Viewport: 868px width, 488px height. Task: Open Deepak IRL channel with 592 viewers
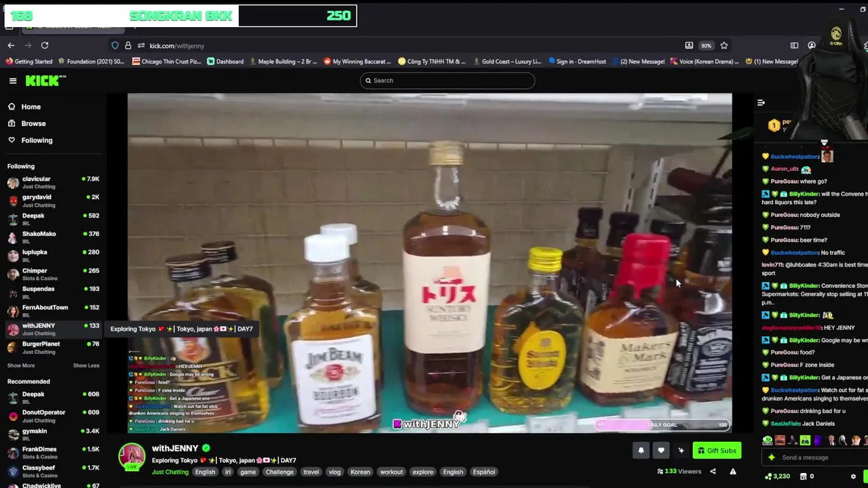point(53,218)
